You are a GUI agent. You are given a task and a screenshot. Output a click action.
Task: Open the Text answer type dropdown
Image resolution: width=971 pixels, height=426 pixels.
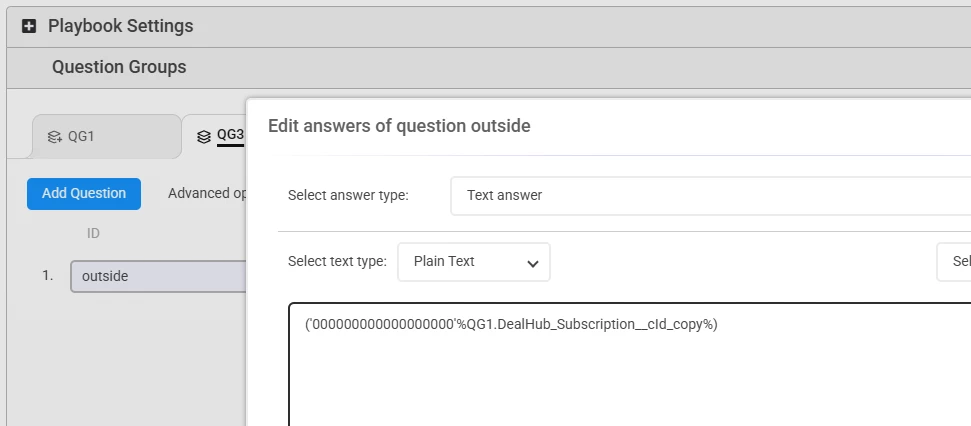click(x=710, y=195)
